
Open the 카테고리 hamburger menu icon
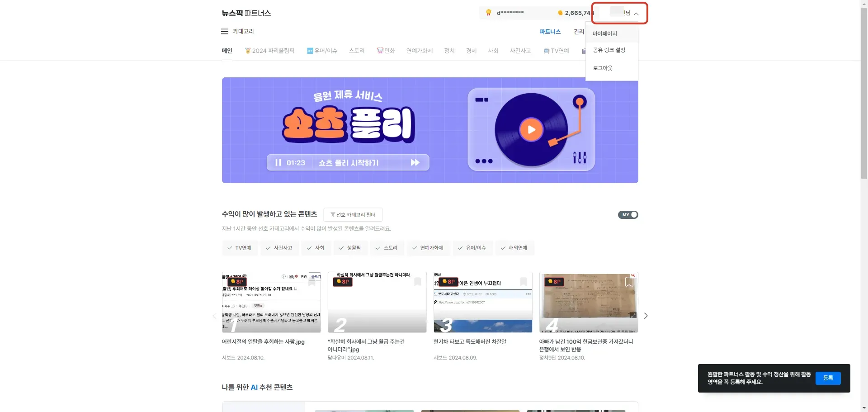point(225,31)
